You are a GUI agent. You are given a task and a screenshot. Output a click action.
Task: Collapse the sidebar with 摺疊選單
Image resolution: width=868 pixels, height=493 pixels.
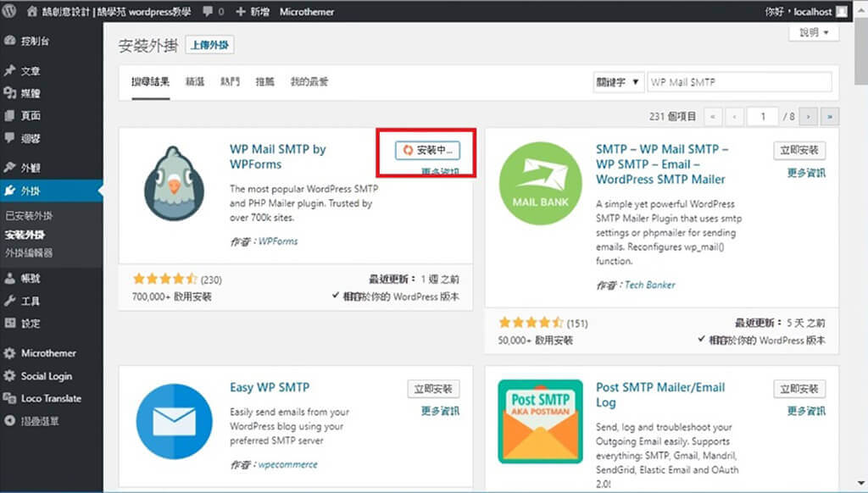pos(39,421)
